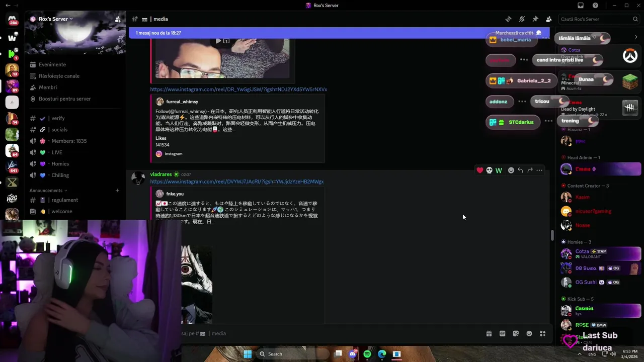
Task: Click the Minecraft activity card
Action: (599, 82)
